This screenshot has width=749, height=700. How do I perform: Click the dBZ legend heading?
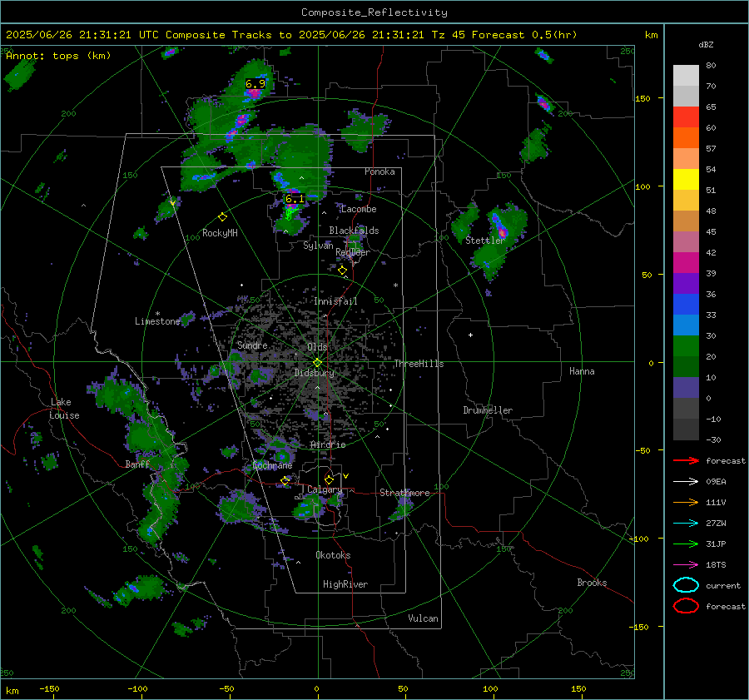[706, 45]
